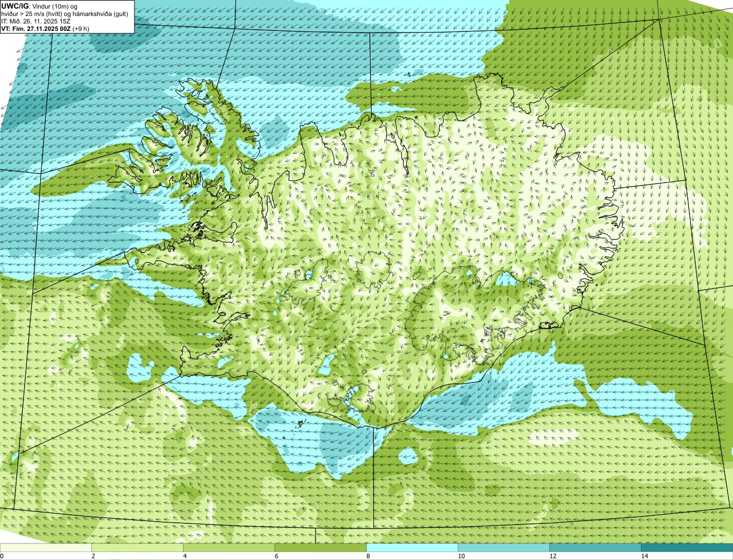This screenshot has width=733, height=560.
Task: Click the 'IT: Mið. 26. 11. 2025 15Z' line
Action: [36, 21]
